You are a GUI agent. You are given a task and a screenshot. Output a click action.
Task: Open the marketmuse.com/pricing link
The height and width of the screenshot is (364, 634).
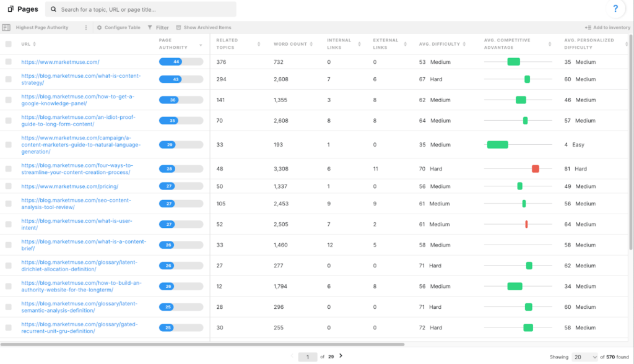click(69, 186)
